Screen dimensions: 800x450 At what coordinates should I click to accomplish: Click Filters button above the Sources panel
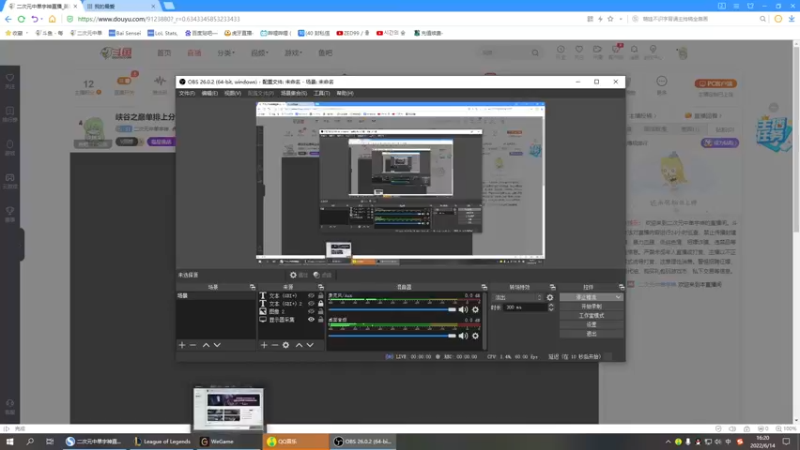point(322,275)
